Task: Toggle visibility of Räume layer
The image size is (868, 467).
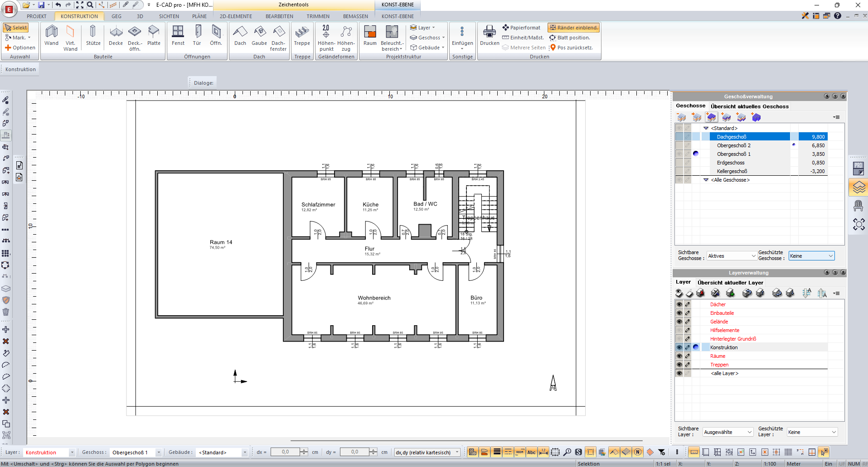Action: tap(679, 356)
